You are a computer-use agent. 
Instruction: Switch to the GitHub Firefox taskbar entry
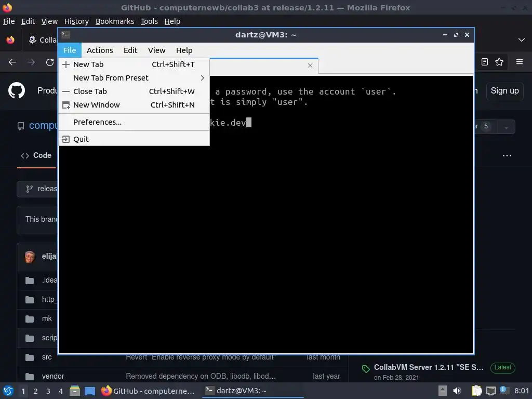[x=148, y=391]
